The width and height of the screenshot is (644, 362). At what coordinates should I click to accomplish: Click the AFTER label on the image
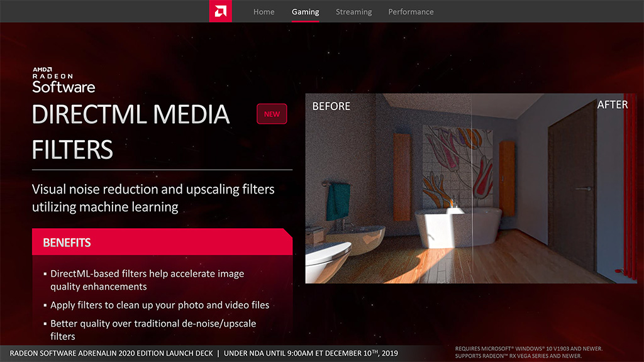(x=612, y=105)
